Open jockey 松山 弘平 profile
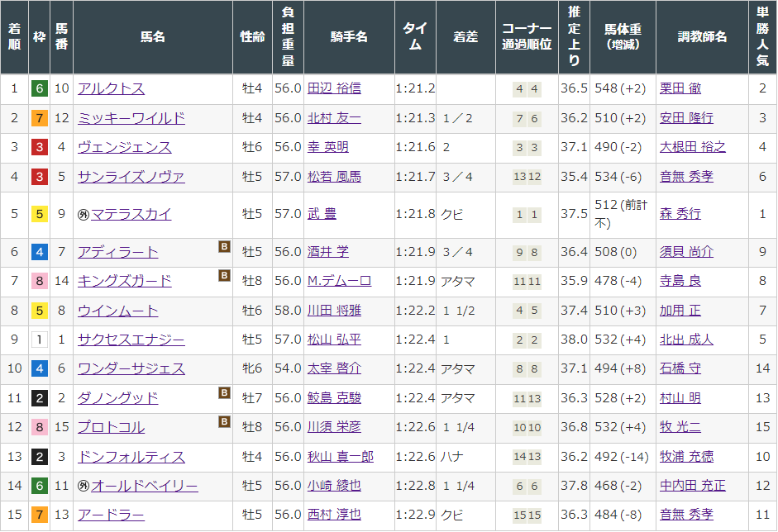The width and height of the screenshot is (778, 532). point(334,340)
